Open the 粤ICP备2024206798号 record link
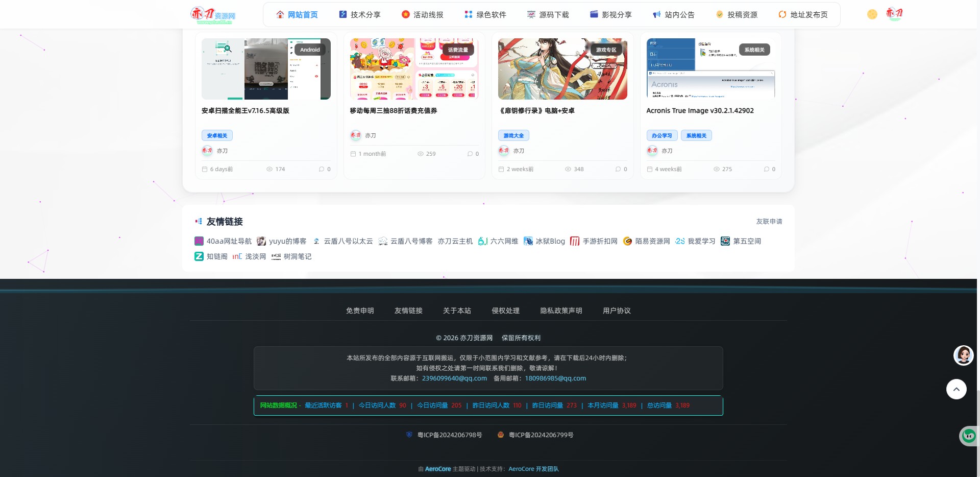The image size is (980, 477). 449,435
